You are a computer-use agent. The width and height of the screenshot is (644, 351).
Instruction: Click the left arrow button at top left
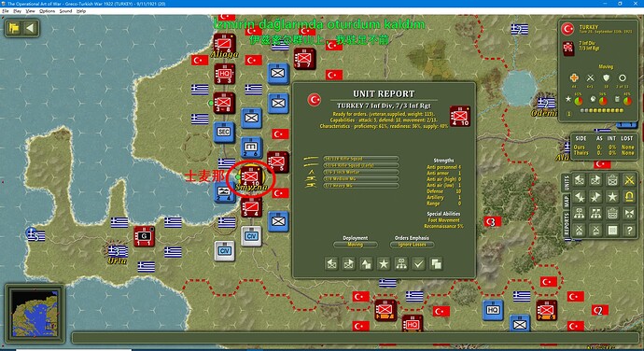pos(31,28)
